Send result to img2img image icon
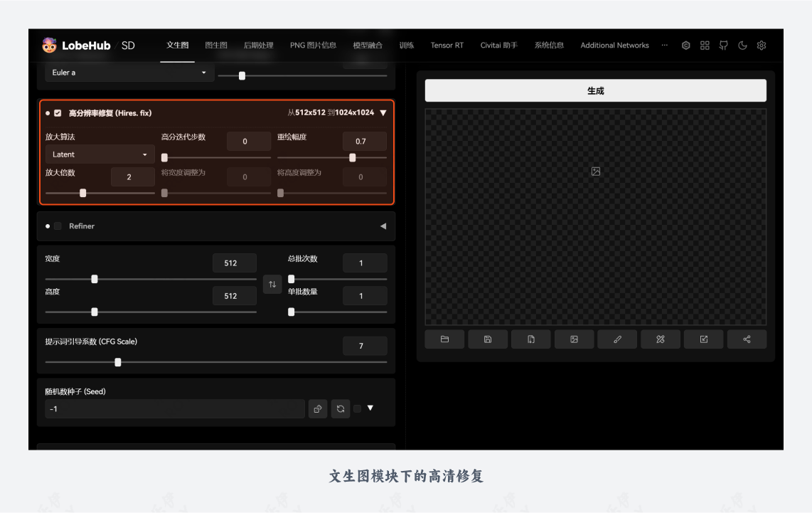This screenshot has width=812, height=513. point(574,339)
